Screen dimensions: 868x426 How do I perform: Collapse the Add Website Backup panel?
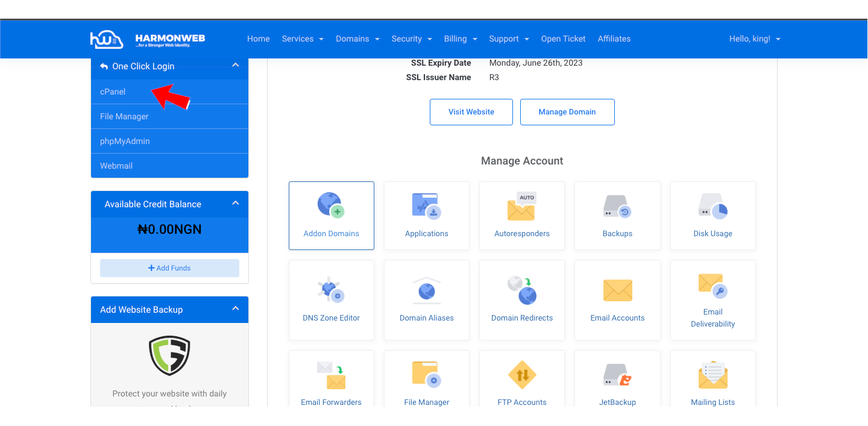(x=236, y=309)
